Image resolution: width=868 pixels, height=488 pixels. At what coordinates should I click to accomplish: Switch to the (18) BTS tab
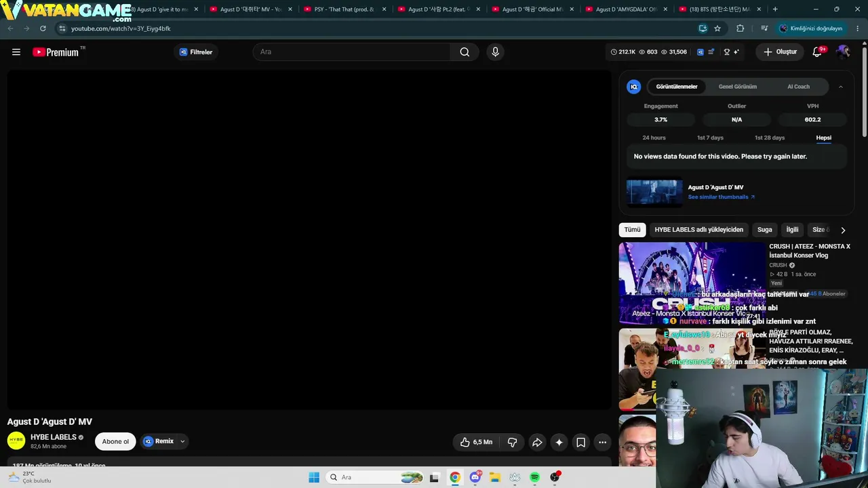click(719, 9)
